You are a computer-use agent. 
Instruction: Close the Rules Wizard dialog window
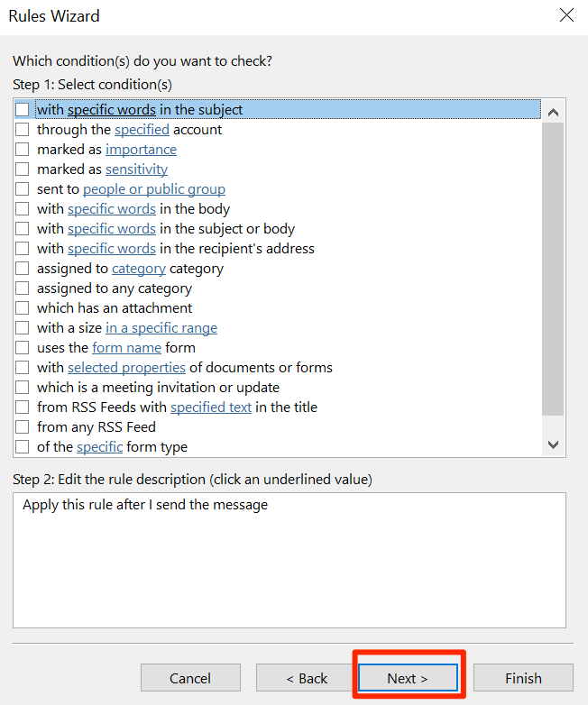tap(566, 15)
